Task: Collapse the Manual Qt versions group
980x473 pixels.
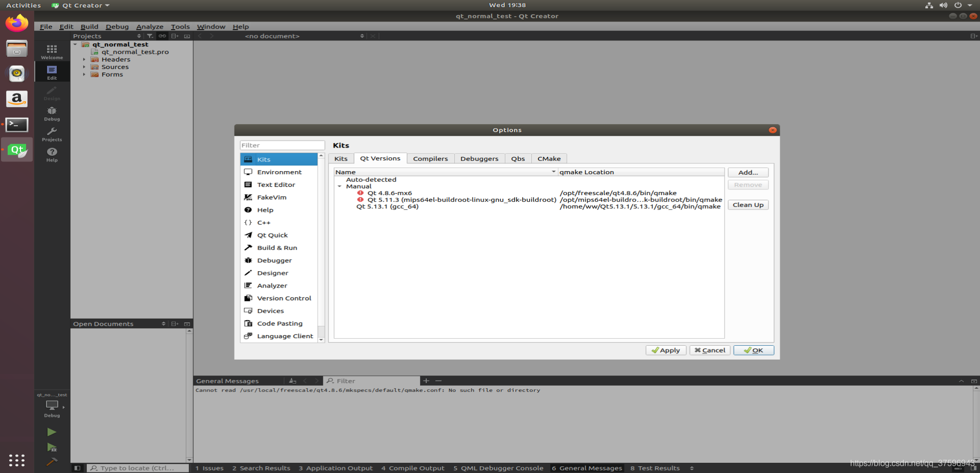Action: click(x=339, y=186)
